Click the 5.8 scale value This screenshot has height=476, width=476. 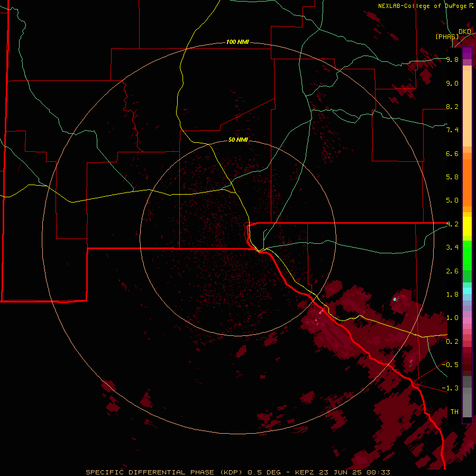pos(452,177)
